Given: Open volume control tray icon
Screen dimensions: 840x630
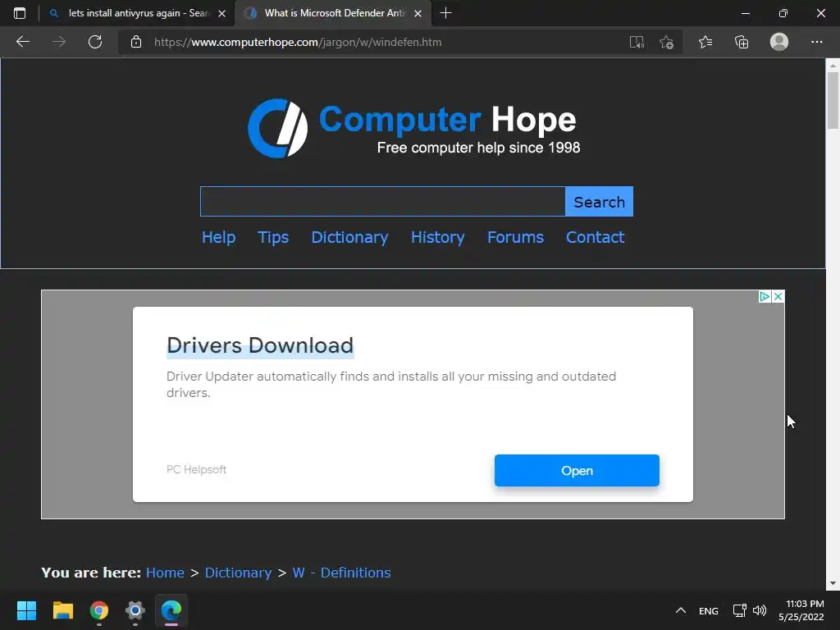Looking at the screenshot, I should tap(759, 610).
